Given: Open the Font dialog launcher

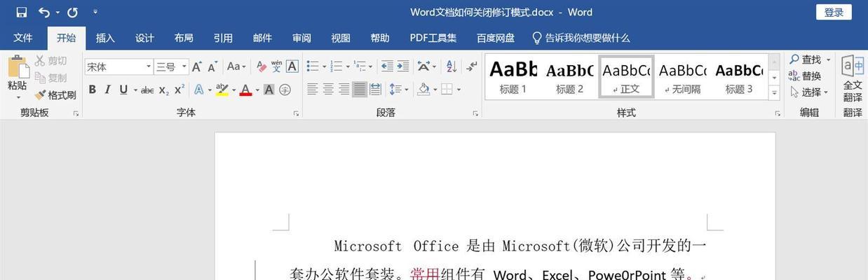Looking at the screenshot, I should (296, 113).
